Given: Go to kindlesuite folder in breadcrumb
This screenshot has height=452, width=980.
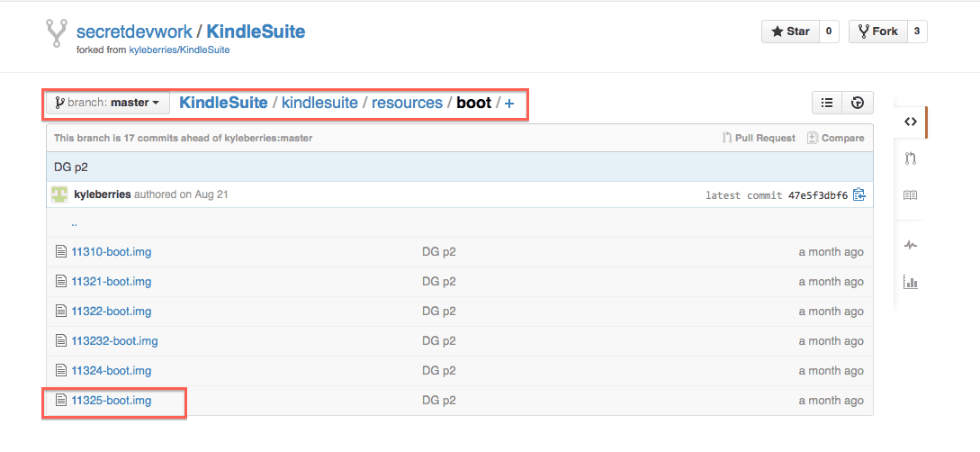Looking at the screenshot, I should click(x=320, y=103).
